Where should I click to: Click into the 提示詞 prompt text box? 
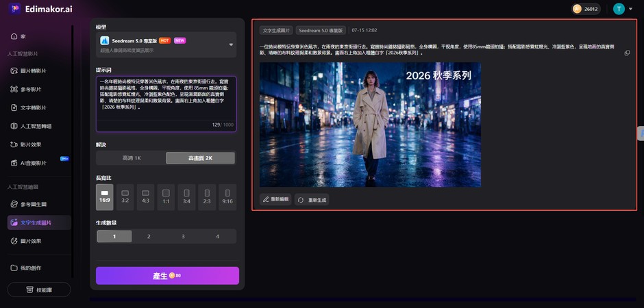coord(166,104)
